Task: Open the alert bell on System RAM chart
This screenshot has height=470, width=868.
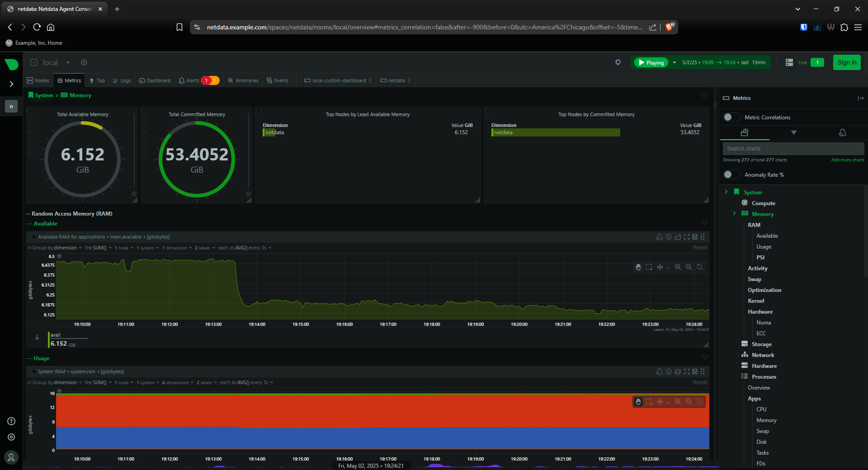Action: [660, 371]
